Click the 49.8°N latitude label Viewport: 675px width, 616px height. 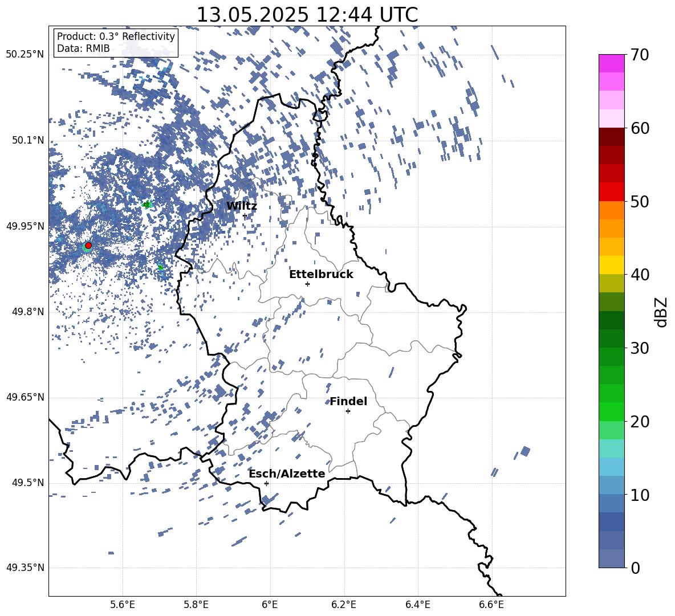[28, 312]
